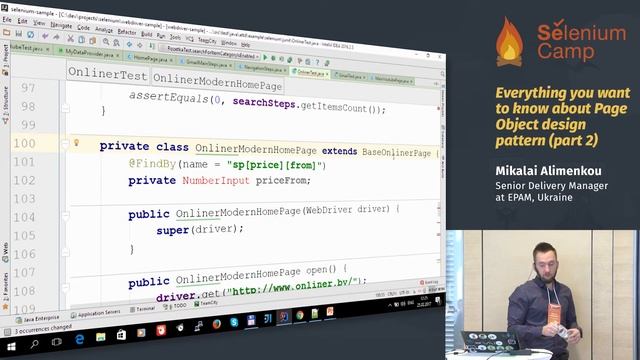Click the navigate Forward arrow icon
Image resolution: width=640 pixels, height=360 pixels.
tap(140, 45)
